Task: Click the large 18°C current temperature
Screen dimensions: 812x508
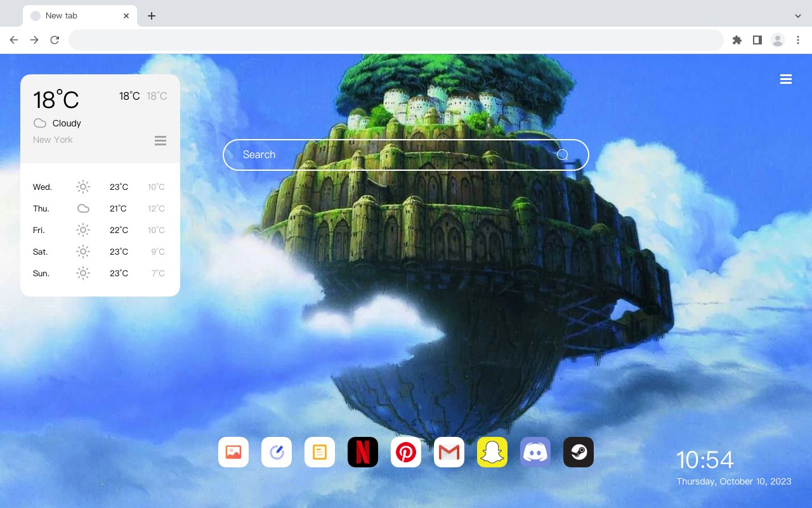Action: [x=56, y=100]
